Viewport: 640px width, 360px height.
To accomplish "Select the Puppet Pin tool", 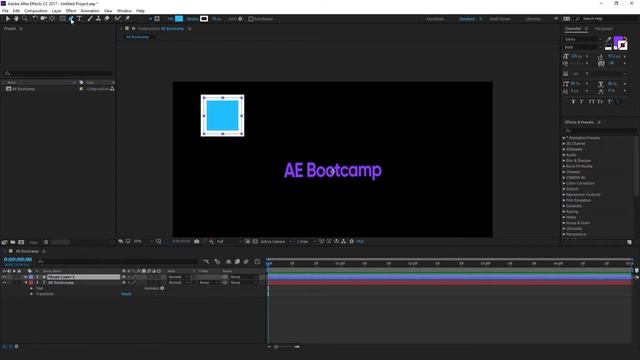I will click(x=127, y=19).
